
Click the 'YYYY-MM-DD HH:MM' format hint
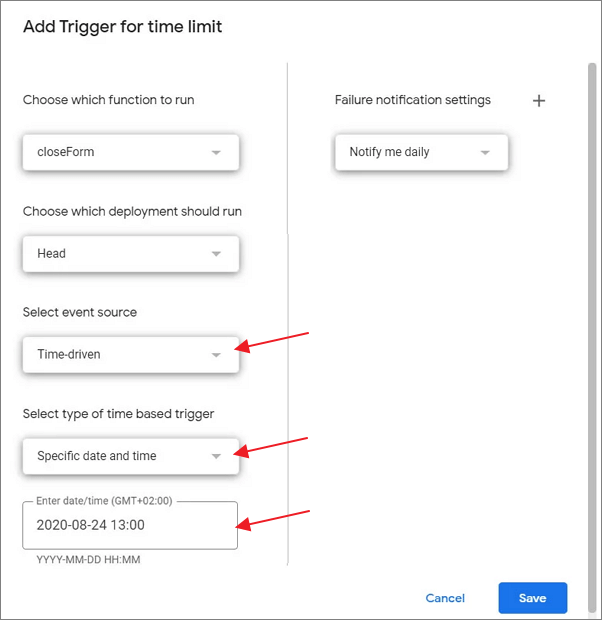[88, 560]
